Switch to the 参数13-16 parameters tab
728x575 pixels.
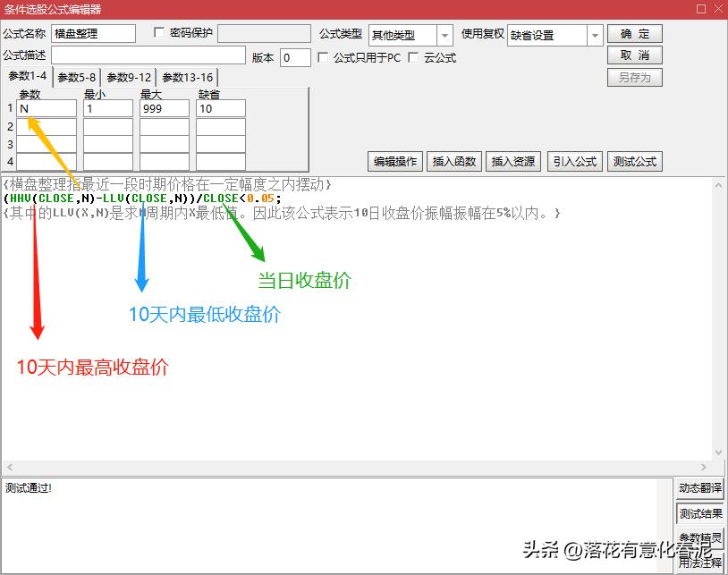(x=187, y=77)
